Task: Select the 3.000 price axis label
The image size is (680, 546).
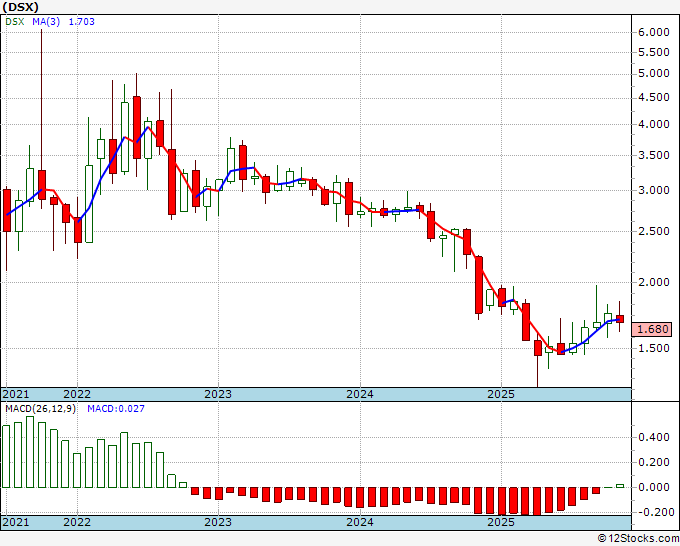Action: (x=654, y=190)
